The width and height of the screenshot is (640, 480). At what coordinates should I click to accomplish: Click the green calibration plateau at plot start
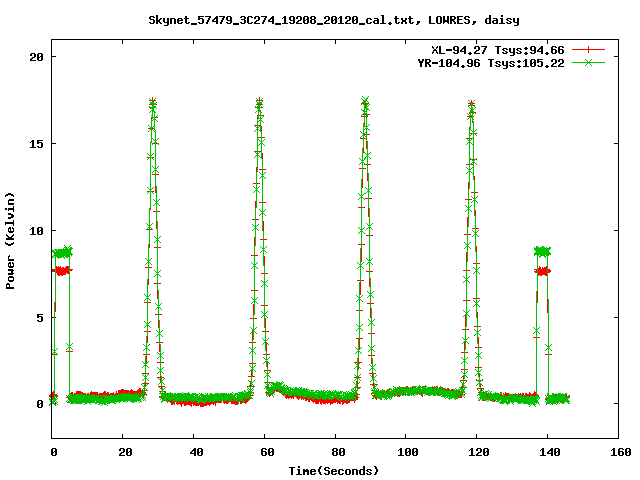(62, 253)
